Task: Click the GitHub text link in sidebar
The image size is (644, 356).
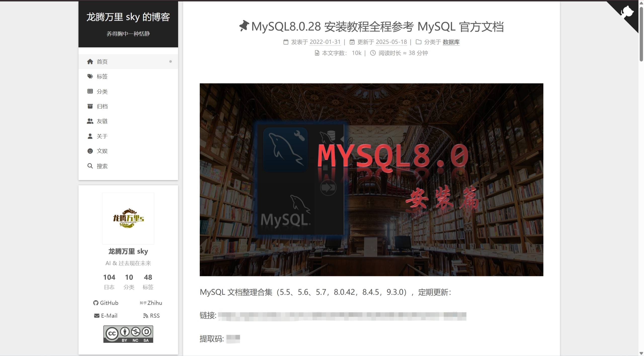Action: 109,303
